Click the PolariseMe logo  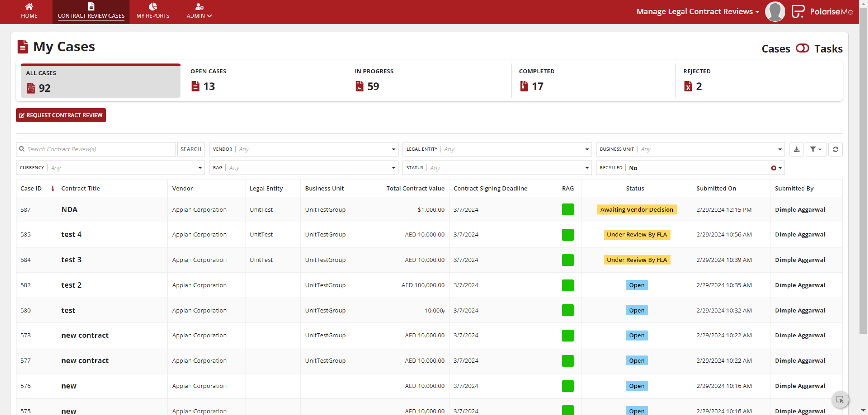(822, 12)
